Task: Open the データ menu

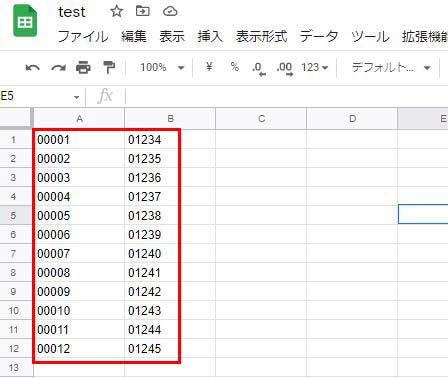Action: click(x=319, y=36)
